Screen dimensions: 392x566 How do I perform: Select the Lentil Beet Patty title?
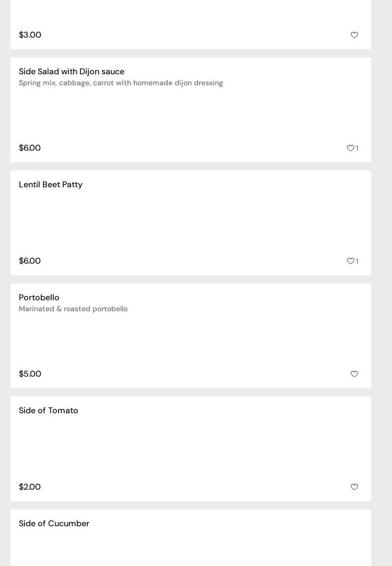[51, 185]
